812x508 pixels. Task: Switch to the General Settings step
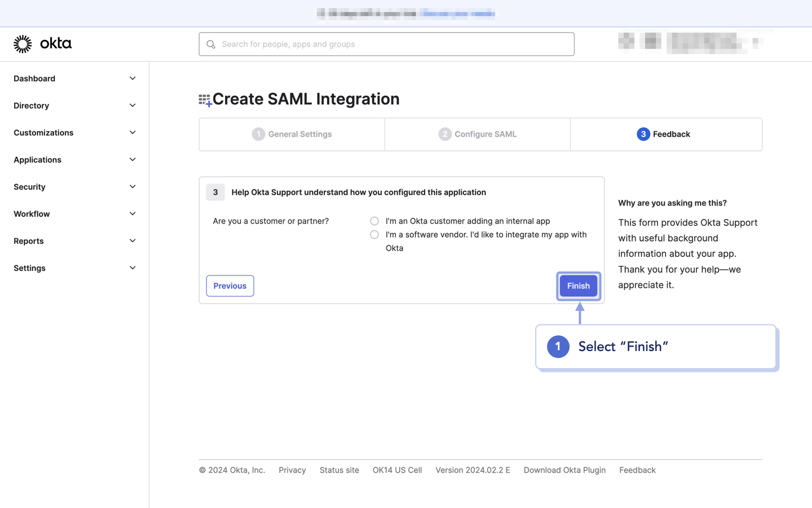(x=292, y=134)
